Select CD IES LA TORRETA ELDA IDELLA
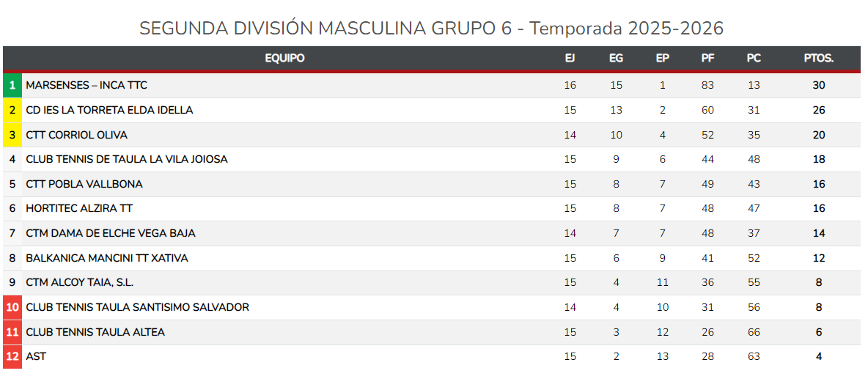The image size is (868, 376). 109,111
